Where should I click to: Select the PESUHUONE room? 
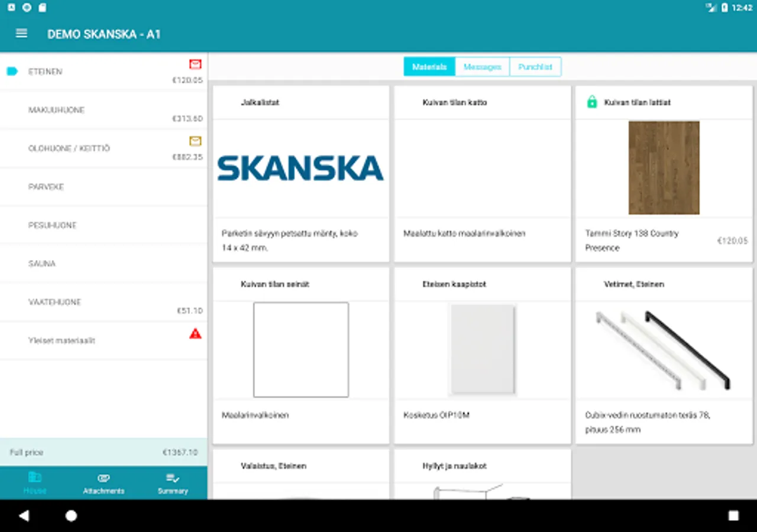point(103,225)
